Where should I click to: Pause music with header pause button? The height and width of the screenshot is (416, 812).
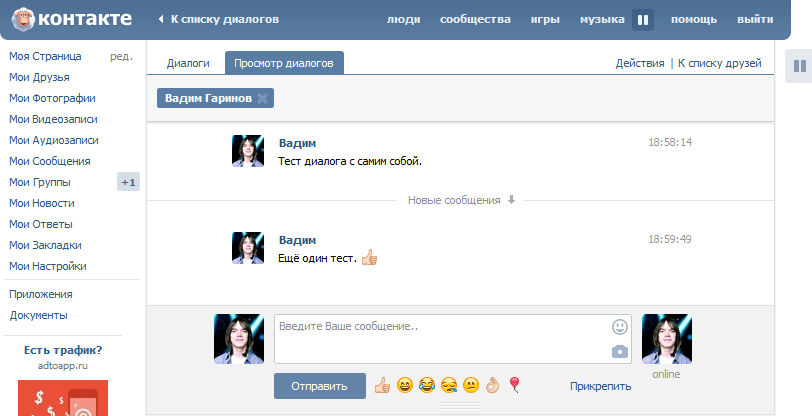click(643, 20)
